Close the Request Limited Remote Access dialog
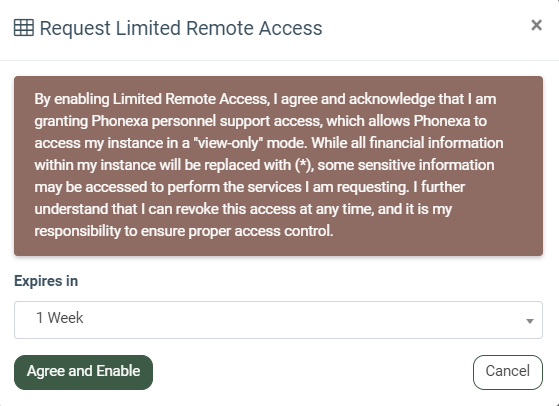 click(x=536, y=25)
